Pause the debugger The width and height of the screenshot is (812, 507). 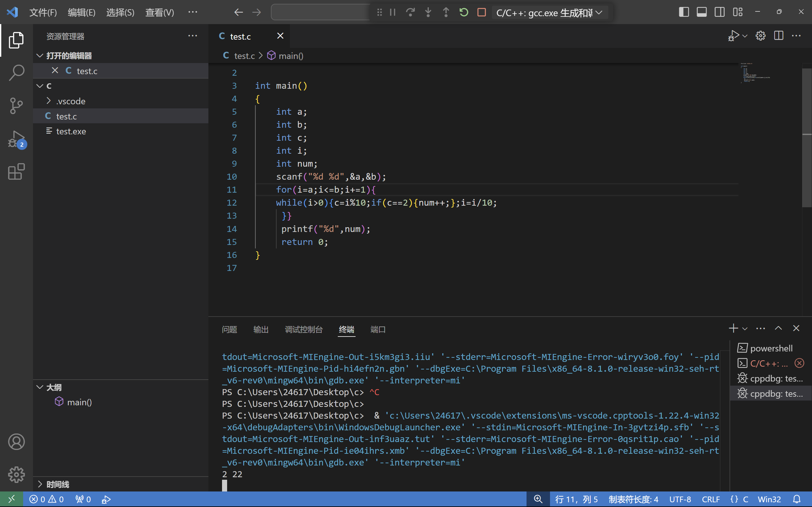393,12
